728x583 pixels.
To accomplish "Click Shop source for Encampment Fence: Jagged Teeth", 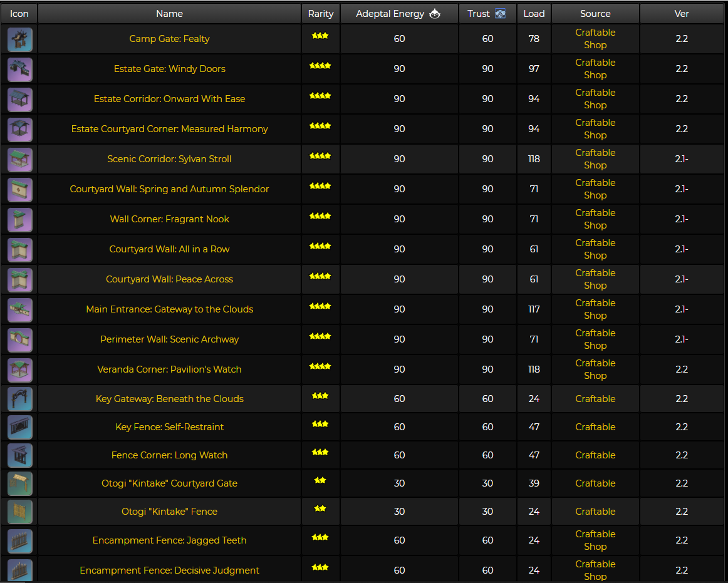I will 595,547.
